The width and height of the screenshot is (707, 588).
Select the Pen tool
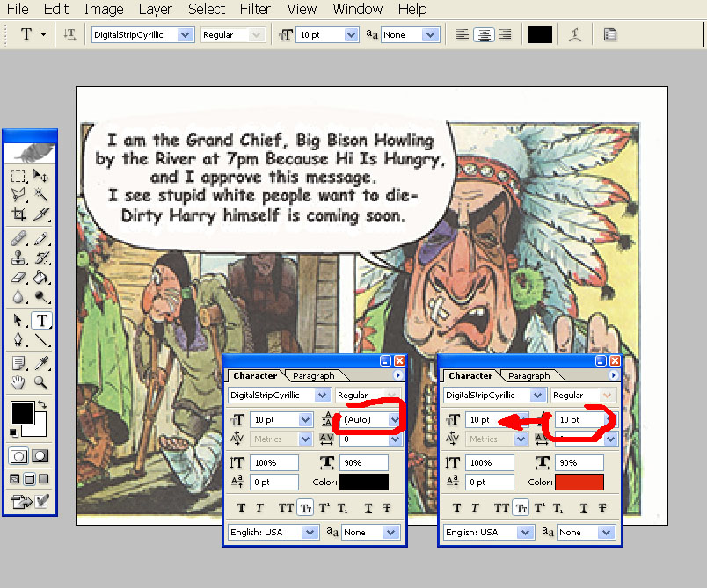click(18, 339)
